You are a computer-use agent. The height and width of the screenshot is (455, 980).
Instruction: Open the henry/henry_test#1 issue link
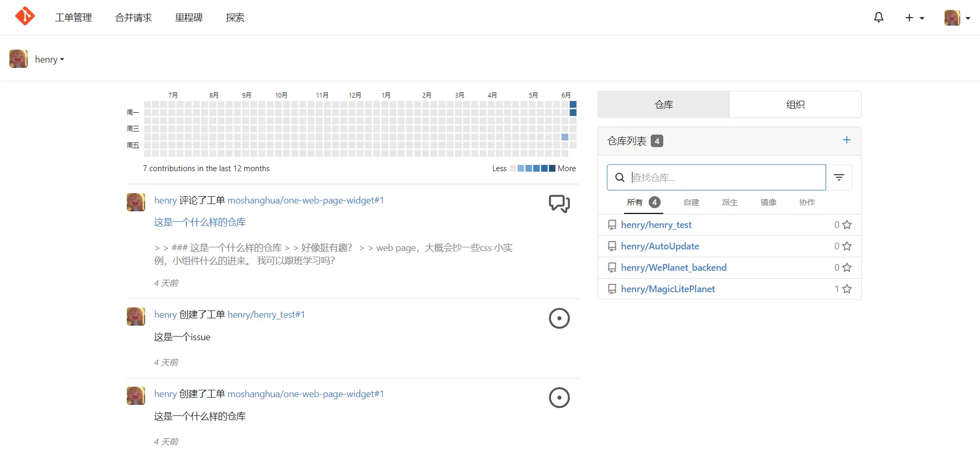click(266, 315)
